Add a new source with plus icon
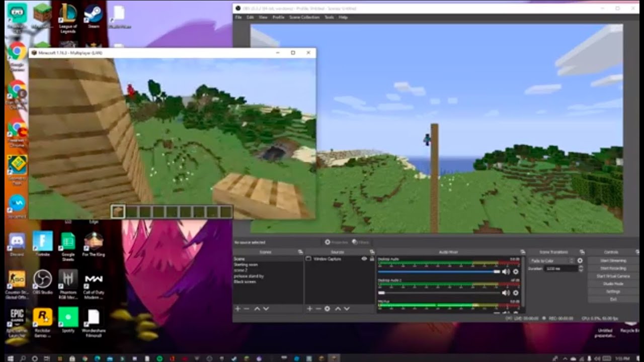644x362 pixels. 309,309
